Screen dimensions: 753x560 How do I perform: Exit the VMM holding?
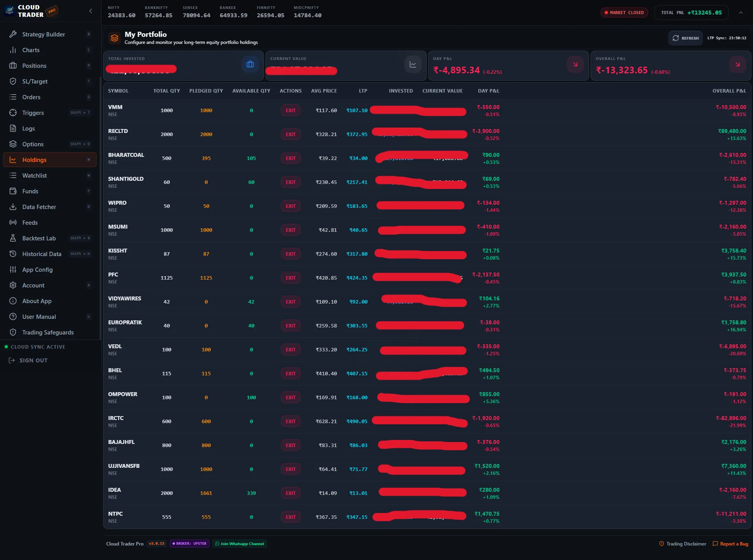(x=291, y=110)
